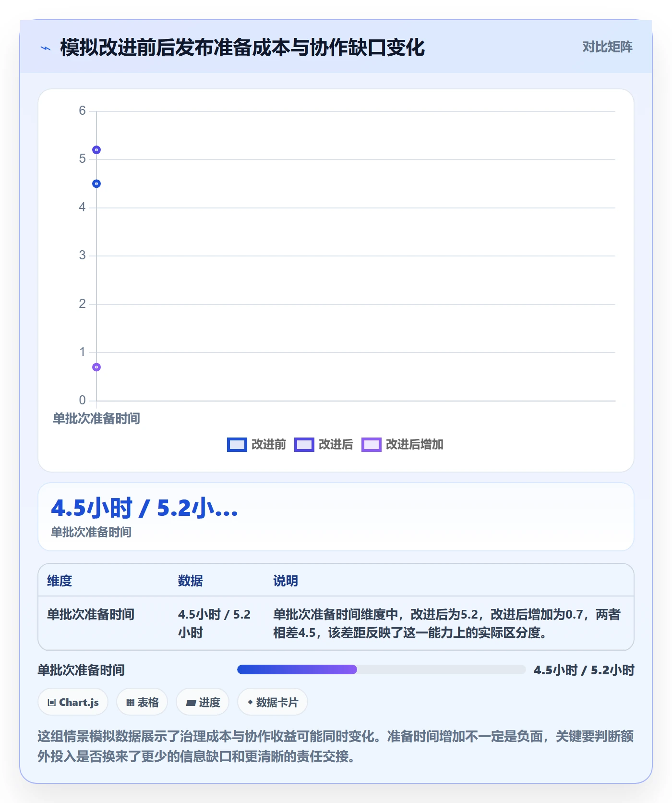Select the 表格 chip
672x803 pixels.
pyautogui.click(x=142, y=702)
